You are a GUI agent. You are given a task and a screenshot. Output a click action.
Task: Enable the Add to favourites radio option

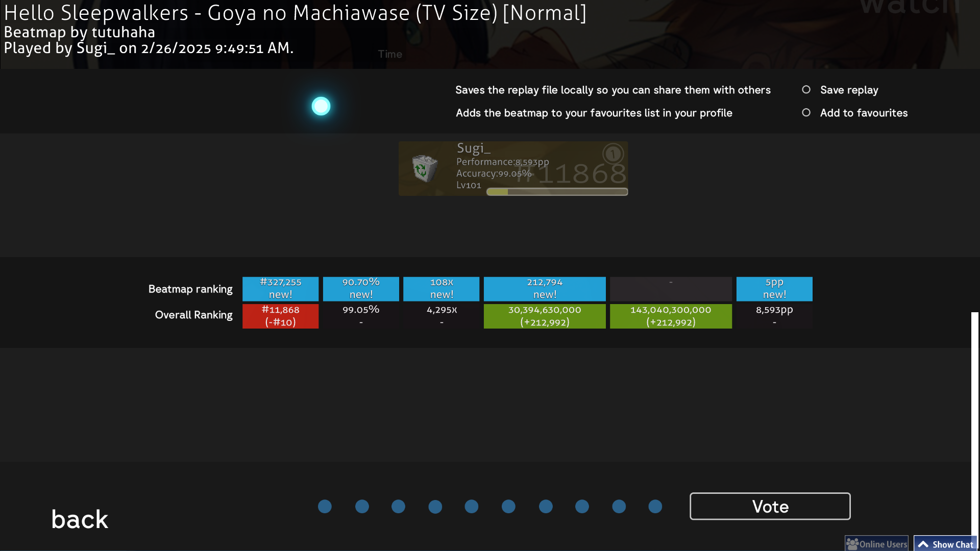pos(806,112)
